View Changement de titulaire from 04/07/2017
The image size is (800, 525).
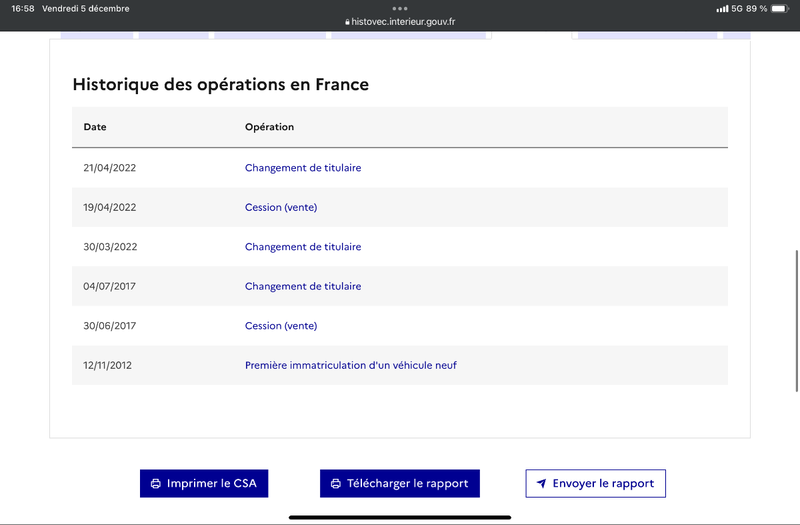[x=303, y=287]
